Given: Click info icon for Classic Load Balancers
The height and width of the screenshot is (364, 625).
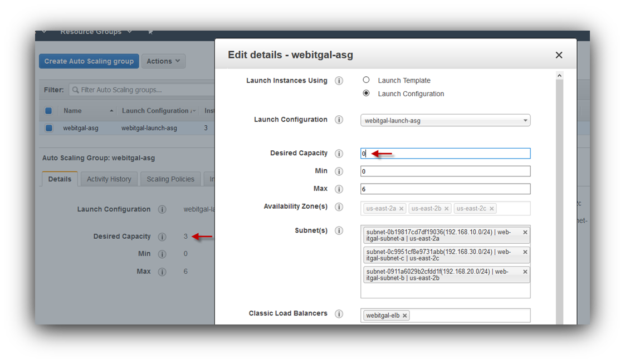Looking at the screenshot, I should pos(339,314).
